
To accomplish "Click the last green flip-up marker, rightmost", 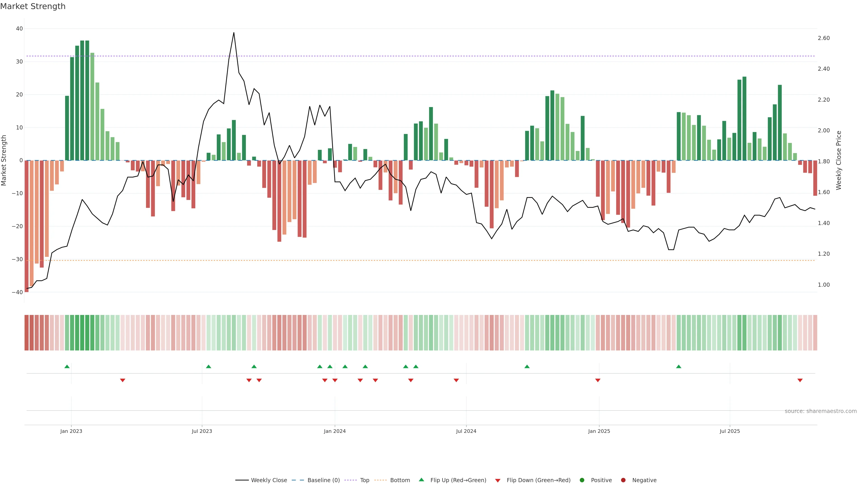I will 679,366.
